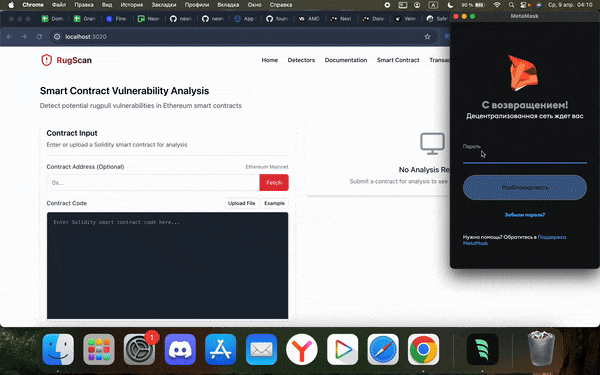This screenshot has height=375, width=600.
Task: Open Finder from the Dock
Action: click(58, 349)
